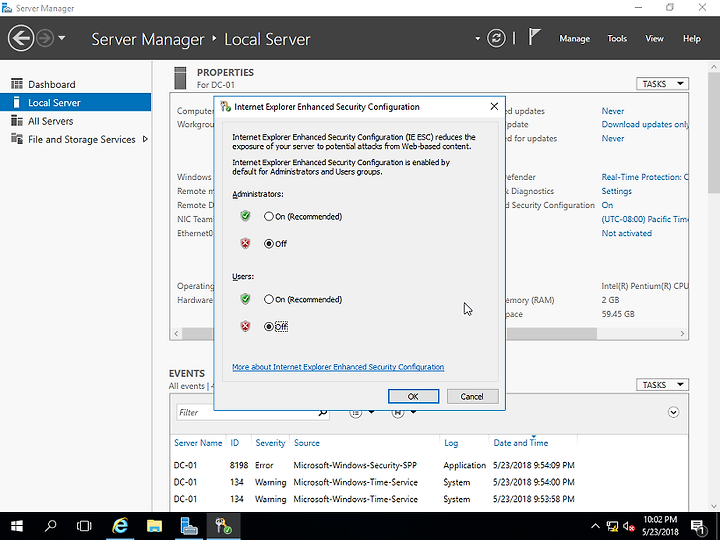720x540 pixels.
Task: Select Time-Service warning at 9:54:00 PM
Action: [x=428, y=482]
